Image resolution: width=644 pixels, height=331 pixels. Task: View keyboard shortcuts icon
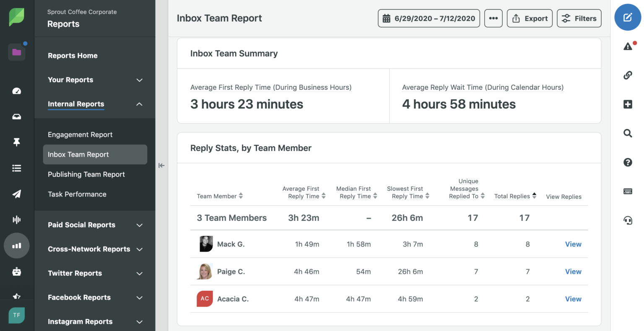pos(627,191)
